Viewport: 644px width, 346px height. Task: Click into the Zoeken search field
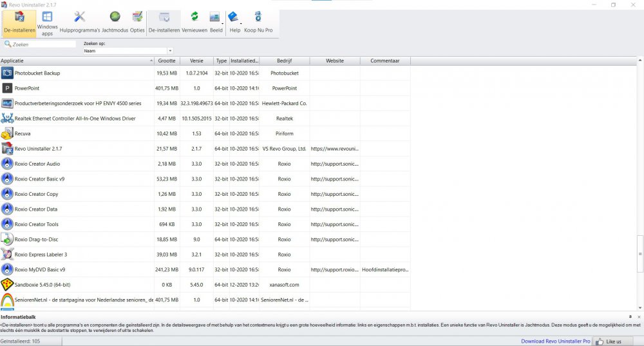(43, 44)
